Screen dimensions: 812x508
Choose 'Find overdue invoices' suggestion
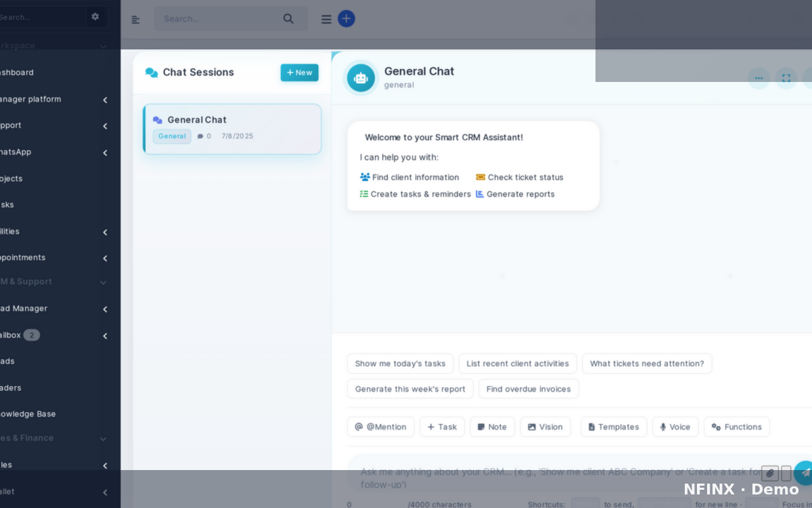(528, 389)
